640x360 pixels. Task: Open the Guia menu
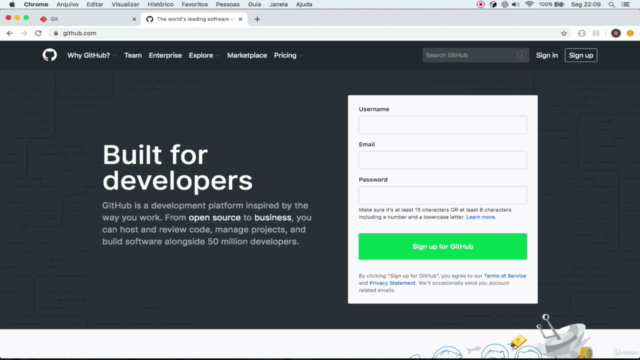(254, 4)
